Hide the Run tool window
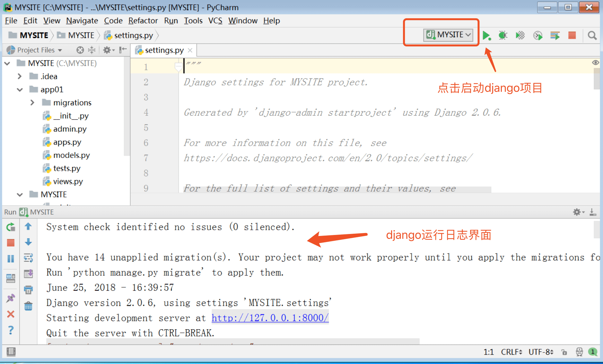 click(x=593, y=212)
